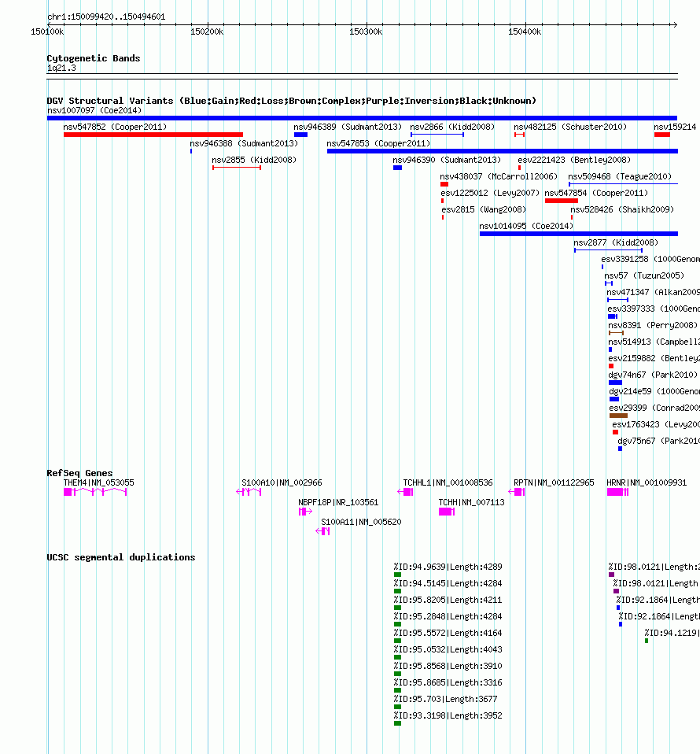Select the brown nsv8391 (Perry2008) span

pos(617,333)
